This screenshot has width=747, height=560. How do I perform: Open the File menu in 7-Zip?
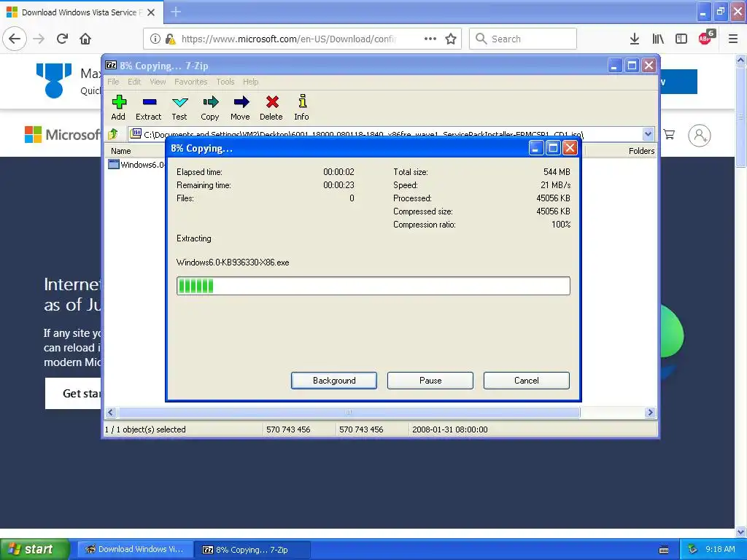(x=113, y=82)
